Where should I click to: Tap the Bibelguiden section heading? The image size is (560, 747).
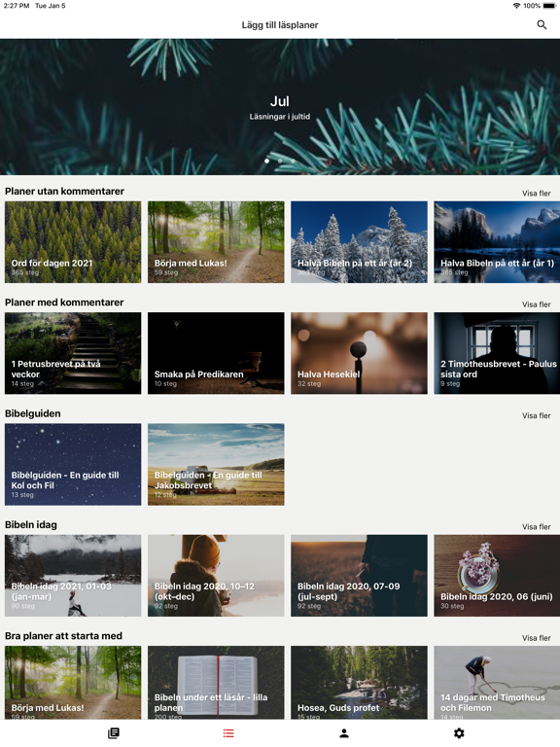tap(33, 413)
